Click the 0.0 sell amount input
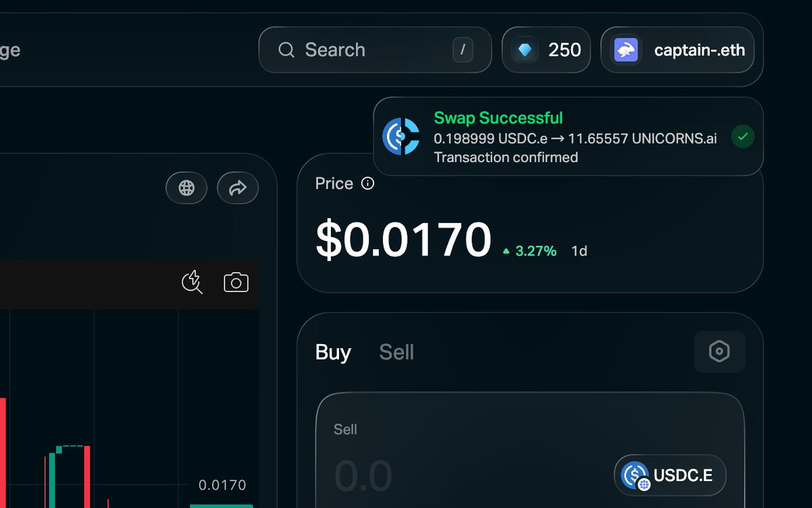The height and width of the screenshot is (508, 812). pos(363,476)
